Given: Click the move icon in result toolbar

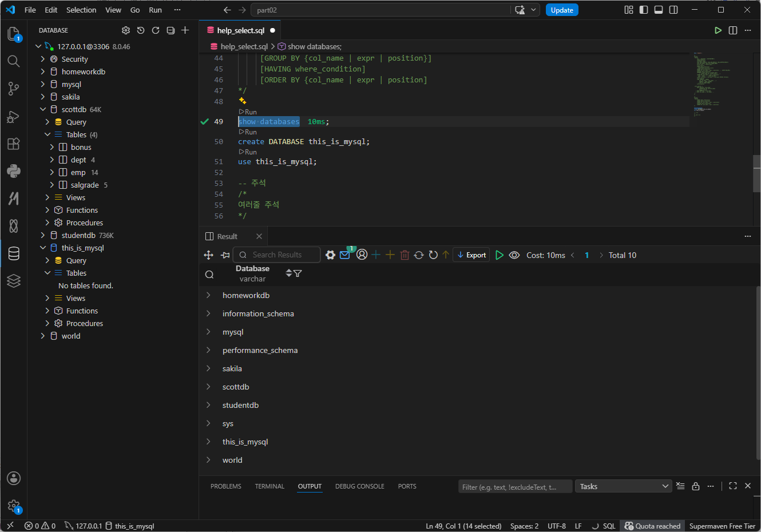Looking at the screenshot, I should tap(209, 255).
